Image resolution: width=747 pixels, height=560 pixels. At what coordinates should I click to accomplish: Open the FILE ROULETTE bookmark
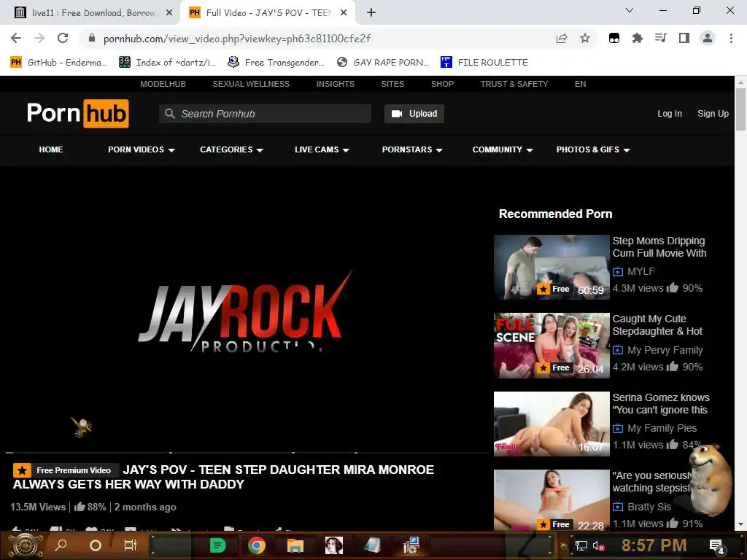click(484, 63)
